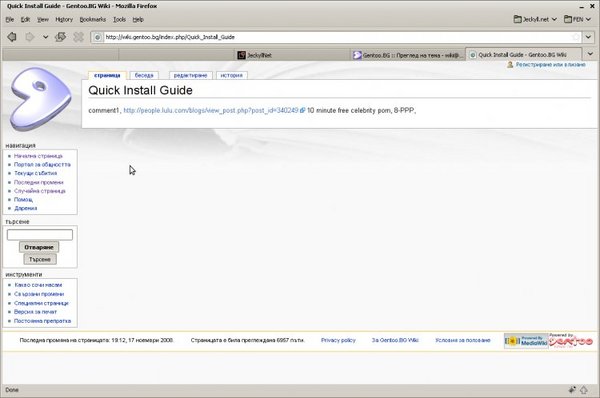The width and height of the screenshot is (600, 398).
Task: Click the Отваряне button
Action: click(x=39, y=247)
